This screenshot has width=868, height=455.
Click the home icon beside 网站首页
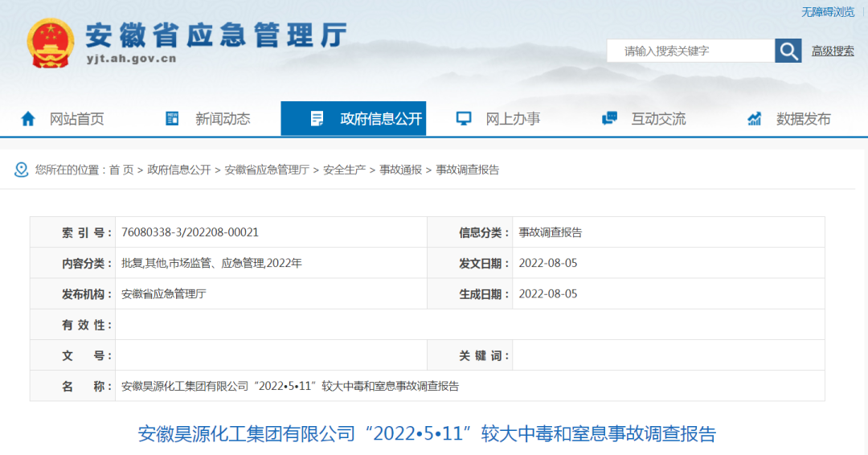[28, 119]
